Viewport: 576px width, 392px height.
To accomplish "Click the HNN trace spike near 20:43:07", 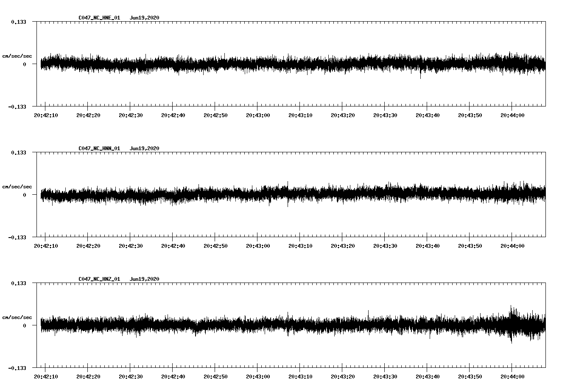I will (x=288, y=194).
